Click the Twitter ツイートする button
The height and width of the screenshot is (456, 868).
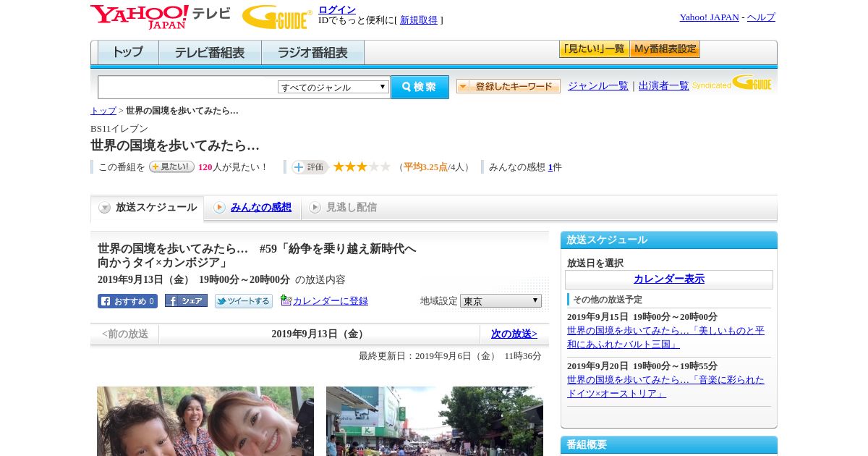point(244,301)
